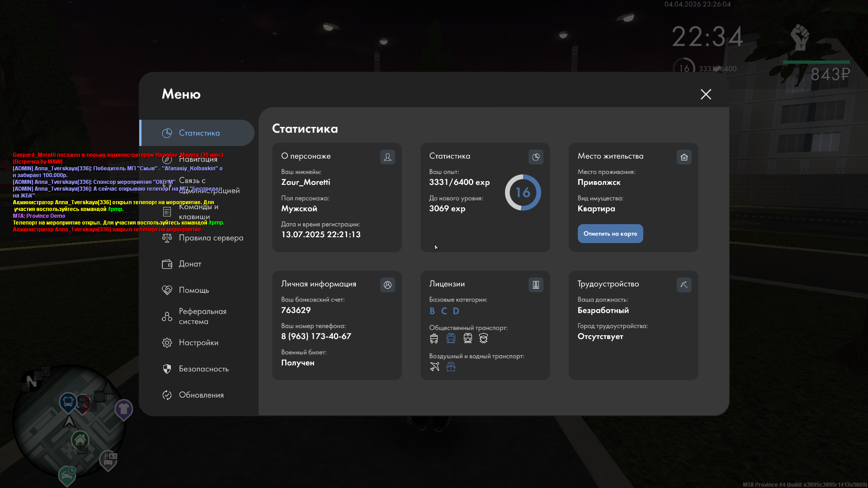Image resolution: width=868 pixels, height=488 pixels.
Task: Select Безопасность in the sidebar
Action: click(x=203, y=369)
